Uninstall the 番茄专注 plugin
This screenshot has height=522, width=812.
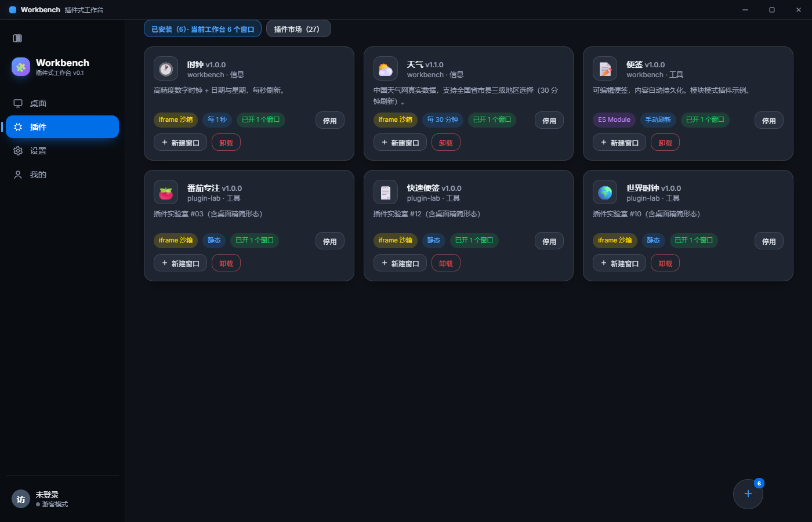[x=226, y=263]
